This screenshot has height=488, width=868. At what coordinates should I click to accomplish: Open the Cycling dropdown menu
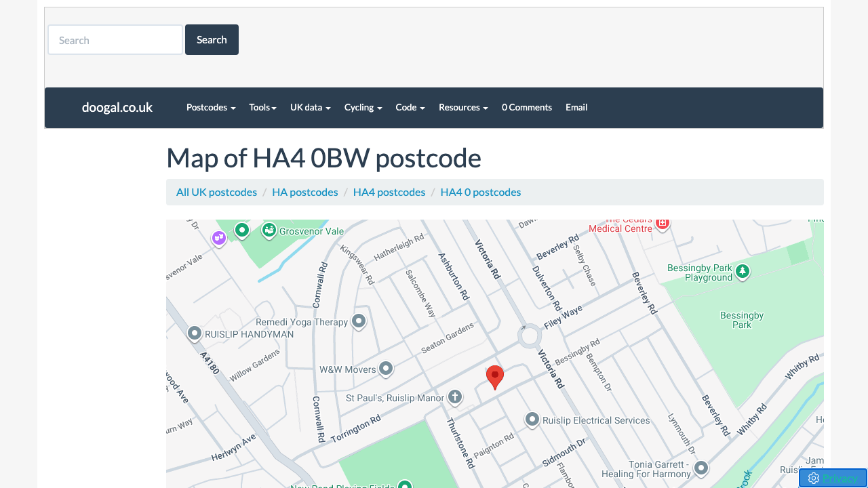pyautogui.click(x=363, y=107)
